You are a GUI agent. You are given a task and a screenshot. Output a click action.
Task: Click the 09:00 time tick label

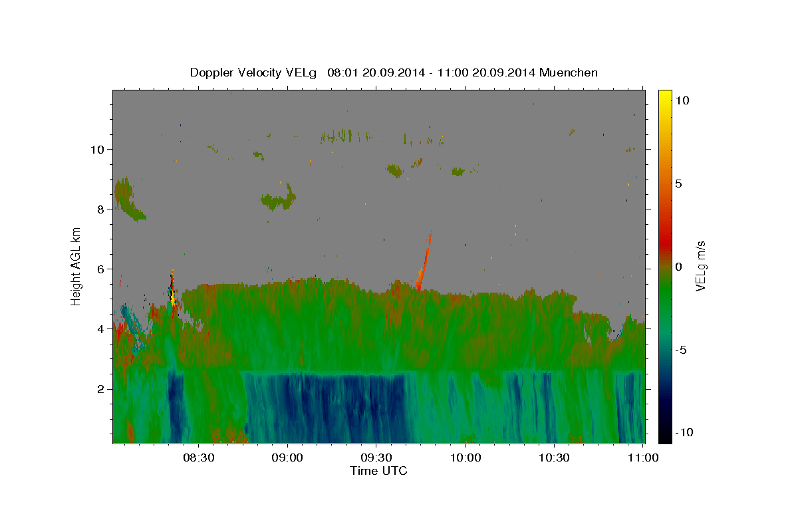point(287,458)
